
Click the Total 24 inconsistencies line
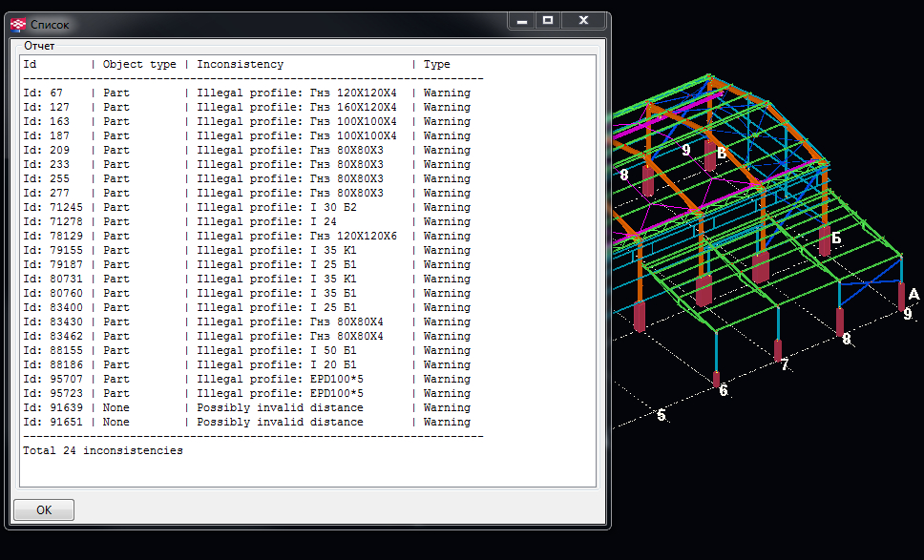[x=103, y=450]
